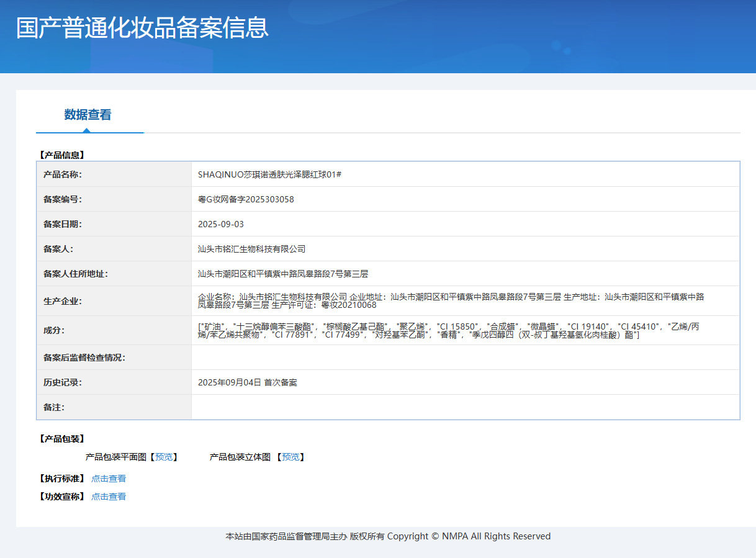The image size is (756, 558).
Task: Click the page title 国产普通化妆品备案信息
Action: click(x=142, y=28)
